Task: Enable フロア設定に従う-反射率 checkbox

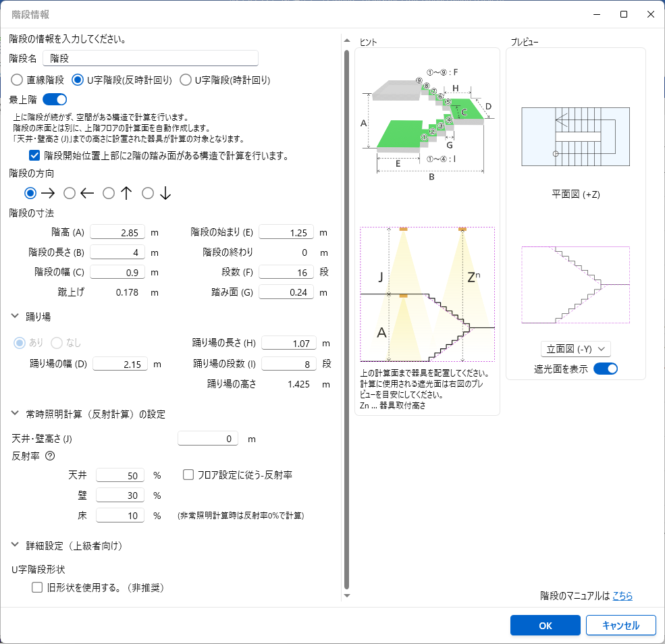Action: (189, 475)
